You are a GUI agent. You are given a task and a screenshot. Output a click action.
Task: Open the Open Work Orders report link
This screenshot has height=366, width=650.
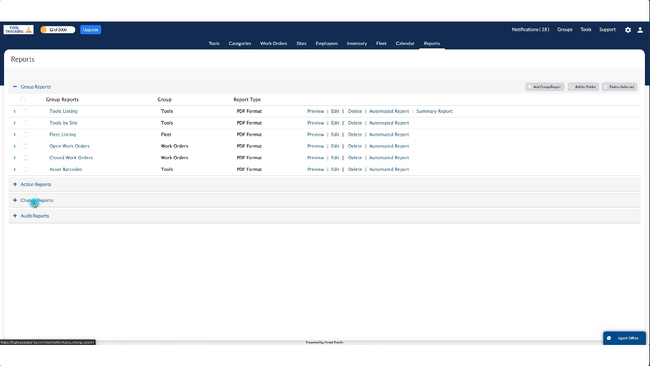pos(69,146)
